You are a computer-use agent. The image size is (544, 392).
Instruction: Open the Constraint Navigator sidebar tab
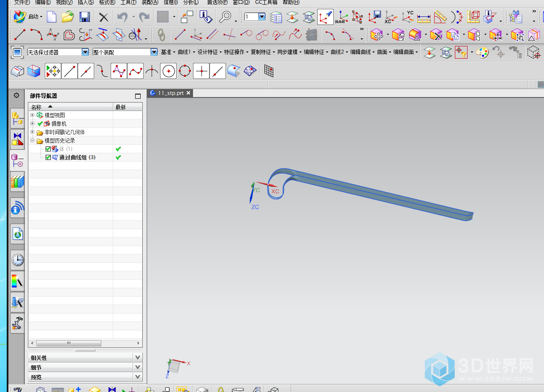coord(17,140)
